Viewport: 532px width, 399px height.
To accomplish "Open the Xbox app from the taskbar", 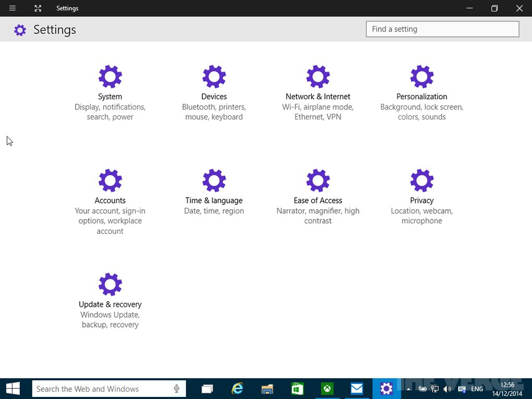I will [327, 389].
